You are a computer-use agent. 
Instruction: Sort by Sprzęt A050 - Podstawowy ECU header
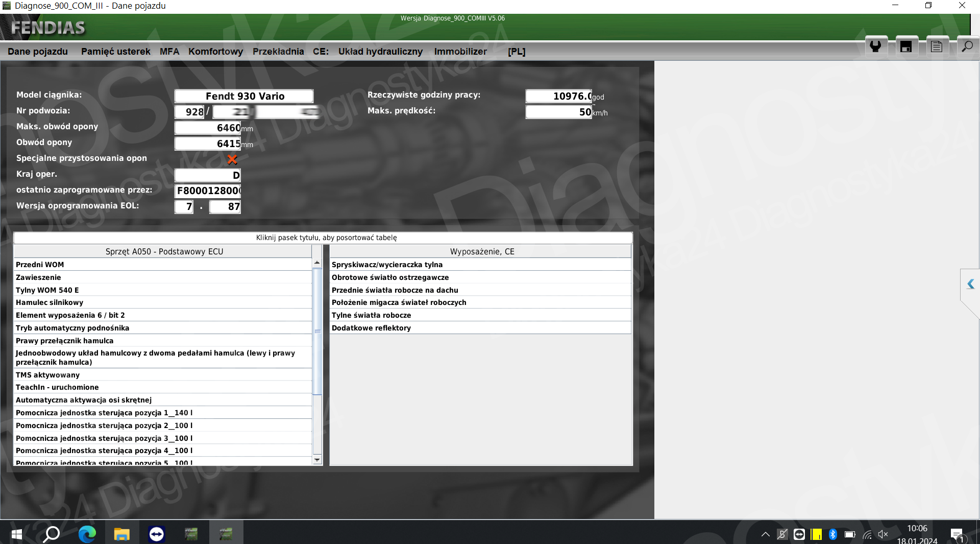point(164,251)
